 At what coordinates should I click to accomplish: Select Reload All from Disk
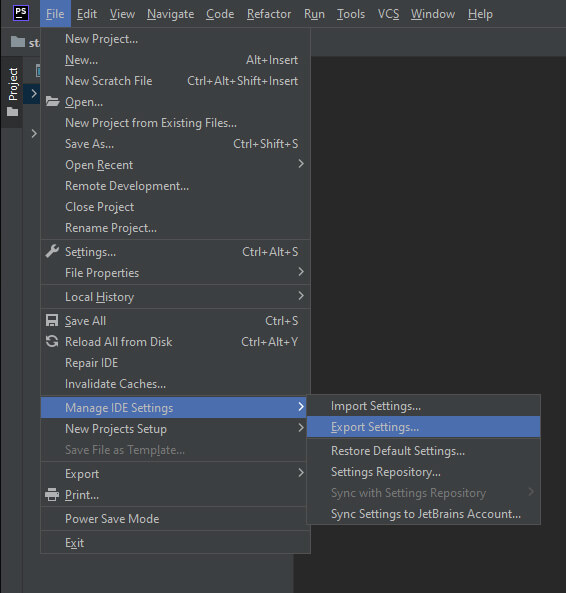pos(175,342)
